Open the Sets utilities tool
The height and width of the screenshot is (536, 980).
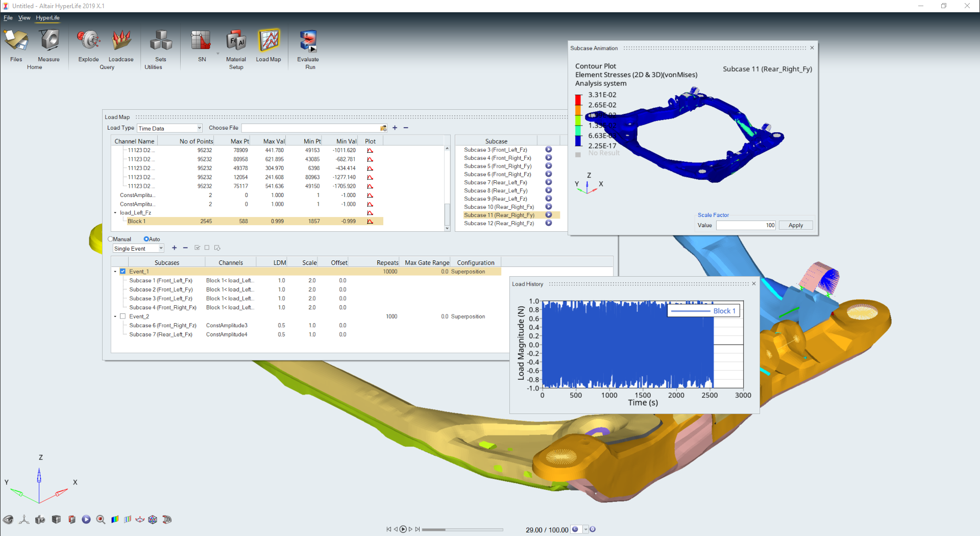click(x=160, y=41)
